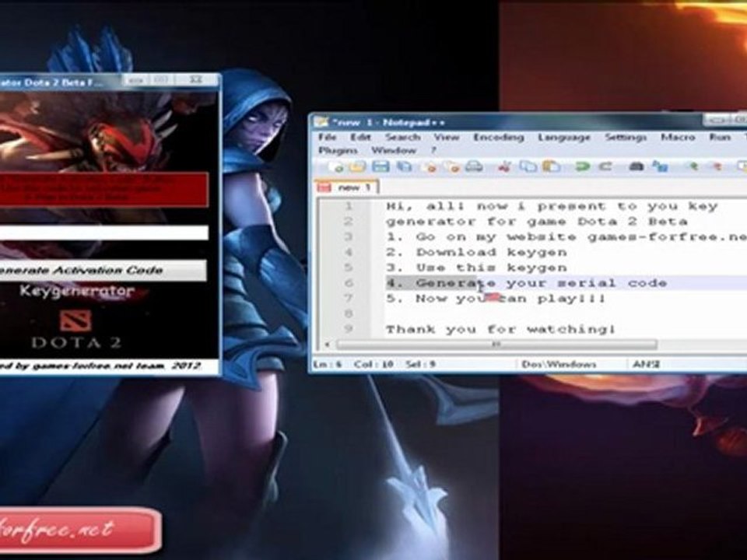Select the 'new 1' document tab
Image resolution: width=747 pixels, height=560 pixels.
[347, 187]
